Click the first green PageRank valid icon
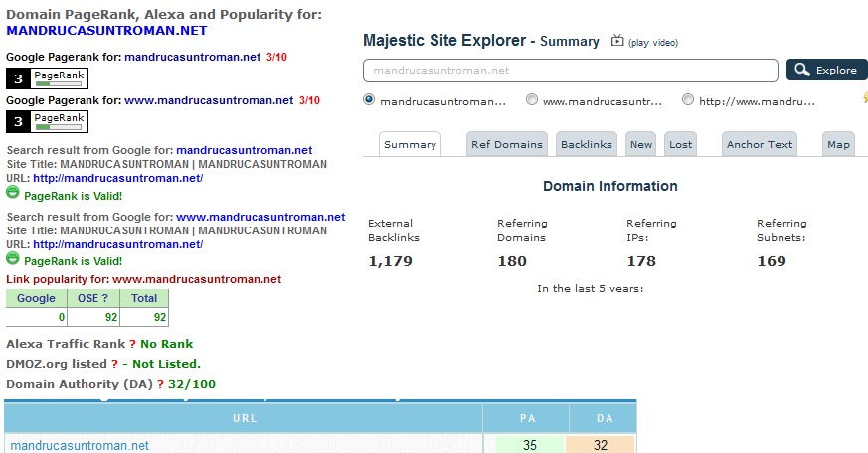Screen dimensions: 868x453 [13, 193]
